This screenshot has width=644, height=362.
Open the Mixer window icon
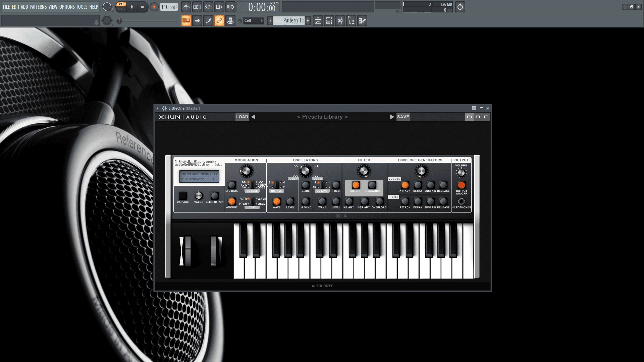pos(340,21)
